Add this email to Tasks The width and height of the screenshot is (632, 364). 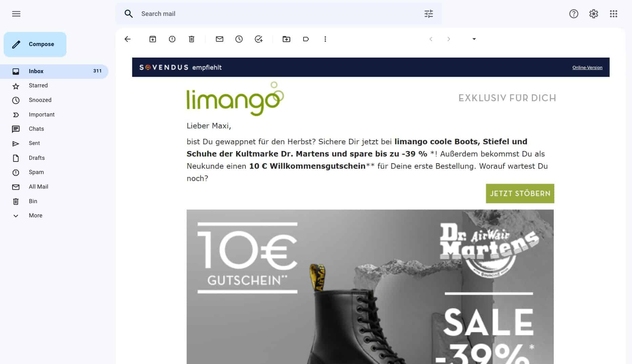tap(259, 39)
